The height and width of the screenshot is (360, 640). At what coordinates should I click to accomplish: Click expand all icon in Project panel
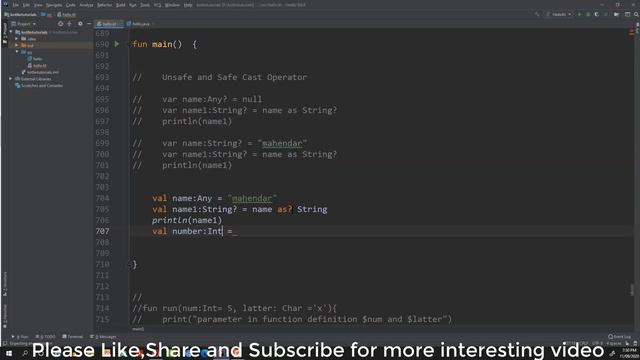70,24
